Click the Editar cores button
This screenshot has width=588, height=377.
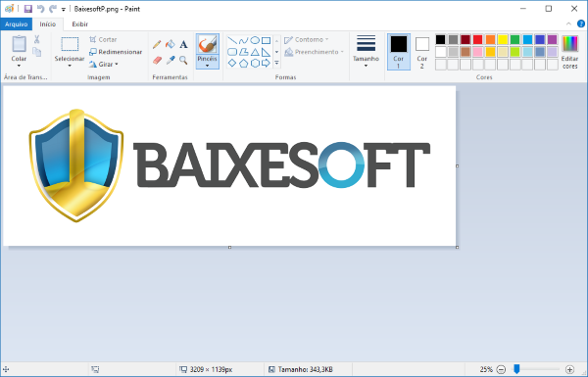(x=569, y=52)
